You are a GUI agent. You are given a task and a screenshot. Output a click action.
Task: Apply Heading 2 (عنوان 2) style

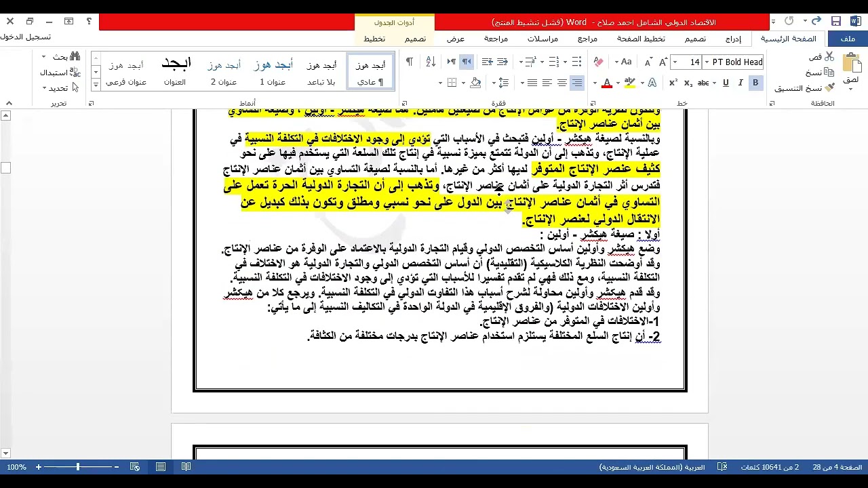[224, 73]
